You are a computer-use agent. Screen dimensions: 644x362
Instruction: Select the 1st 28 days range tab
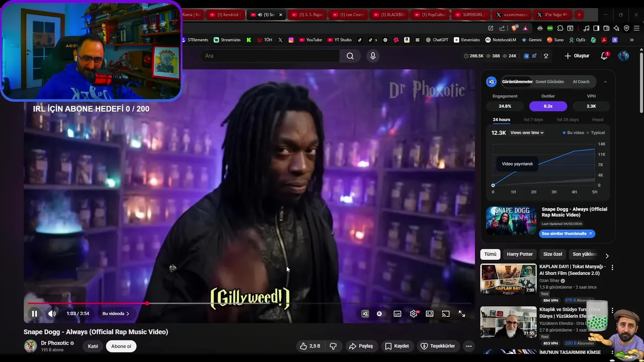tap(568, 120)
